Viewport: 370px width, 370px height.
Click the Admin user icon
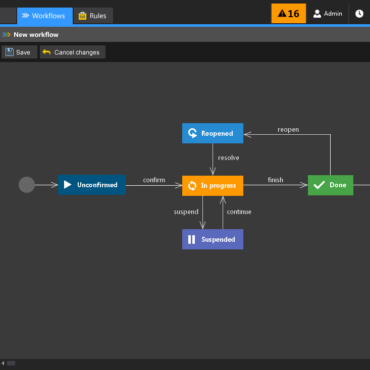(317, 14)
